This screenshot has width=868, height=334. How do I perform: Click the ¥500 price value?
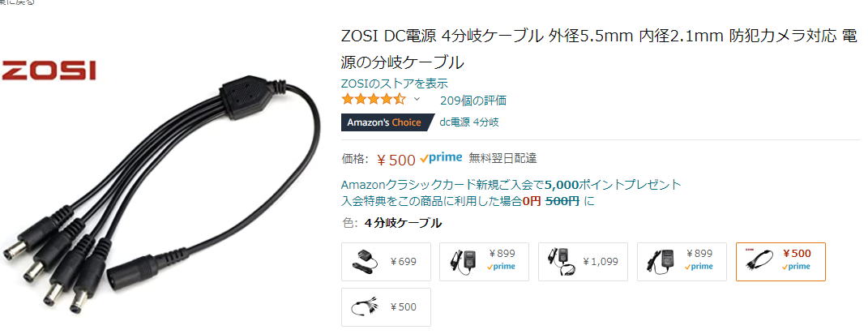coord(396,160)
